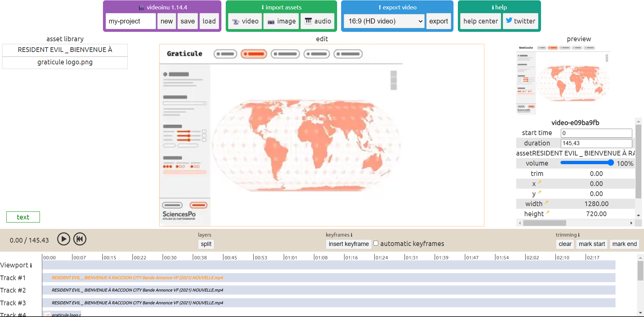Viewport: 644px width, 317px height.
Task: Save the project
Action: coord(187,21)
